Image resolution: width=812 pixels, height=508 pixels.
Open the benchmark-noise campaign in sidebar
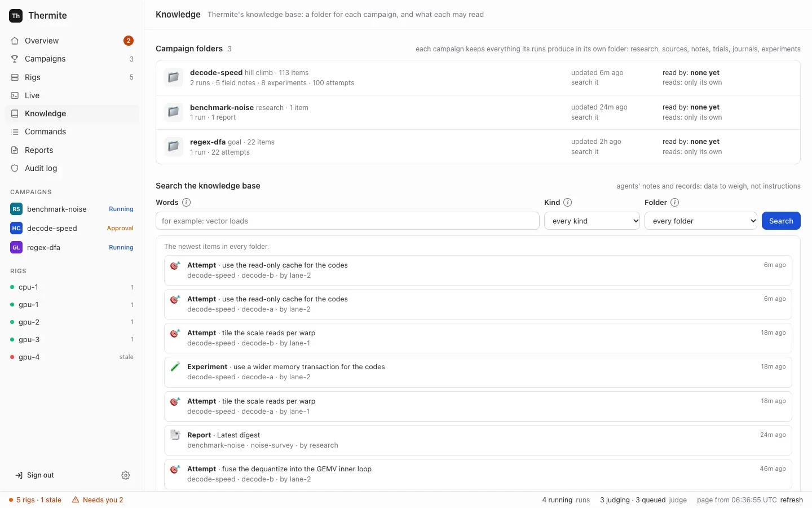pos(72,209)
